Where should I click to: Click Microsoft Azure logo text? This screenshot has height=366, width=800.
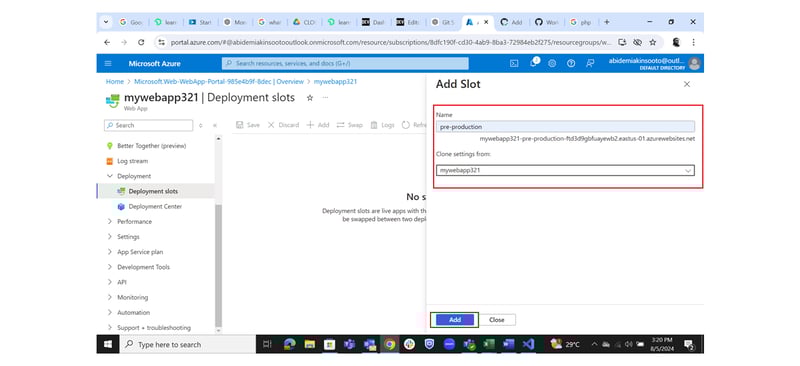[x=155, y=64]
